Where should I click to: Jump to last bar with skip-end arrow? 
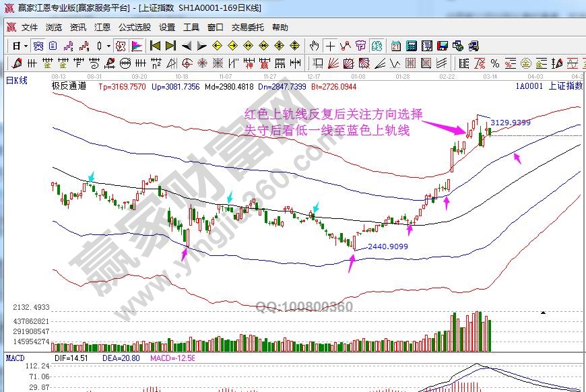[170, 46]
